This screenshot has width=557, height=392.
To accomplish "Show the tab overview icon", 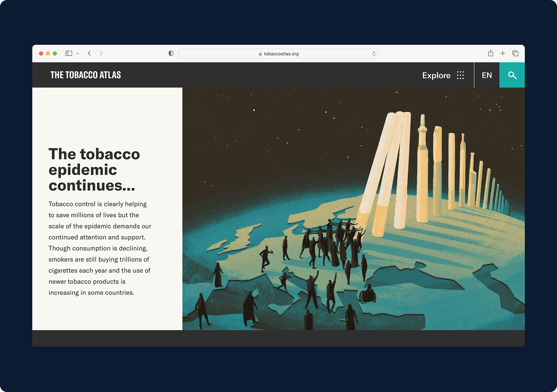I will point(515,53).
